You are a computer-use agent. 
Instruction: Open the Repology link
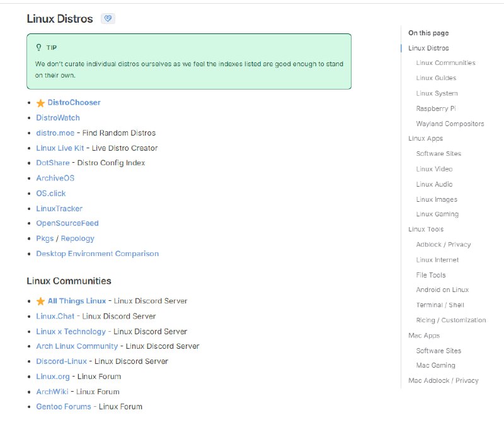77,238
